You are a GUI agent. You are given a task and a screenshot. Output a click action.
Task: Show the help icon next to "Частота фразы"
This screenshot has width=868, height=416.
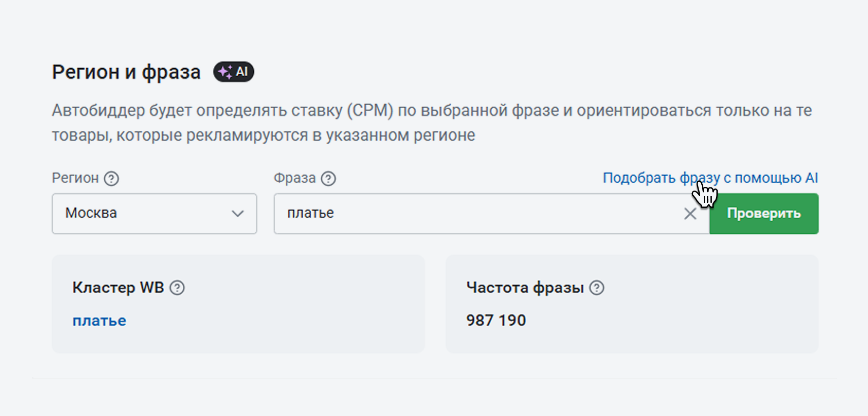597,288
